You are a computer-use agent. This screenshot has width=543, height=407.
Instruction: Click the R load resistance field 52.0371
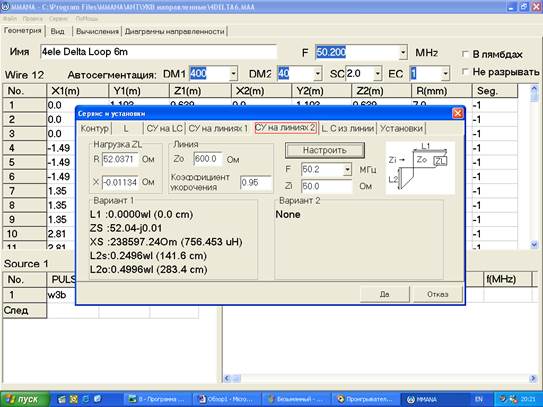tap(120, 159)
